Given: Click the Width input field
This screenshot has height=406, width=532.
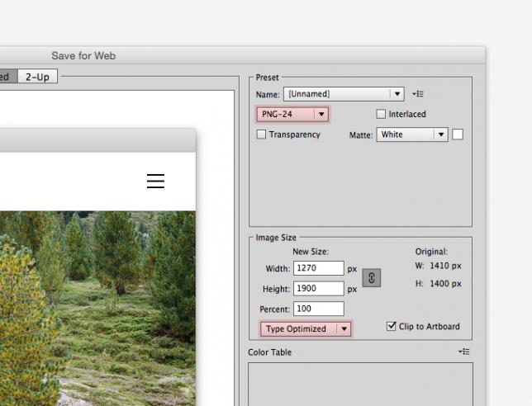Looking at the screenshot, I should tap(319, 268).
